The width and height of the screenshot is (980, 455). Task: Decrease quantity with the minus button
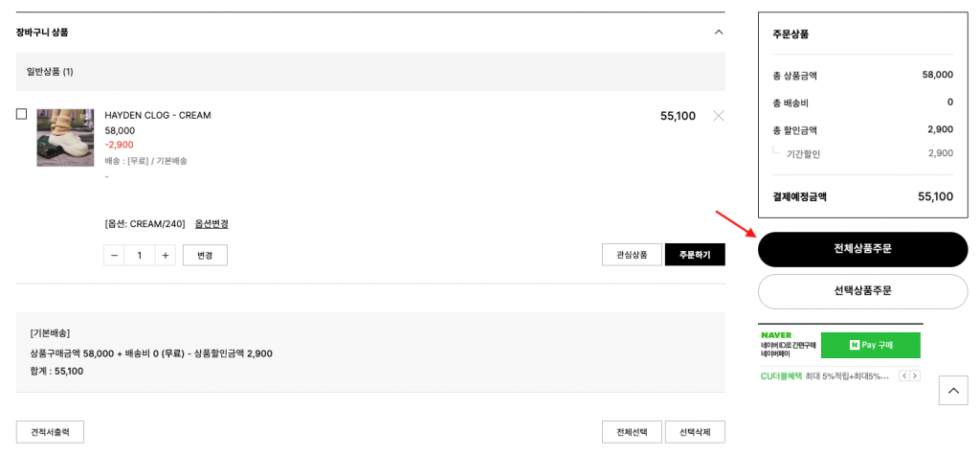pyautogui.click(x=115, y=255)
